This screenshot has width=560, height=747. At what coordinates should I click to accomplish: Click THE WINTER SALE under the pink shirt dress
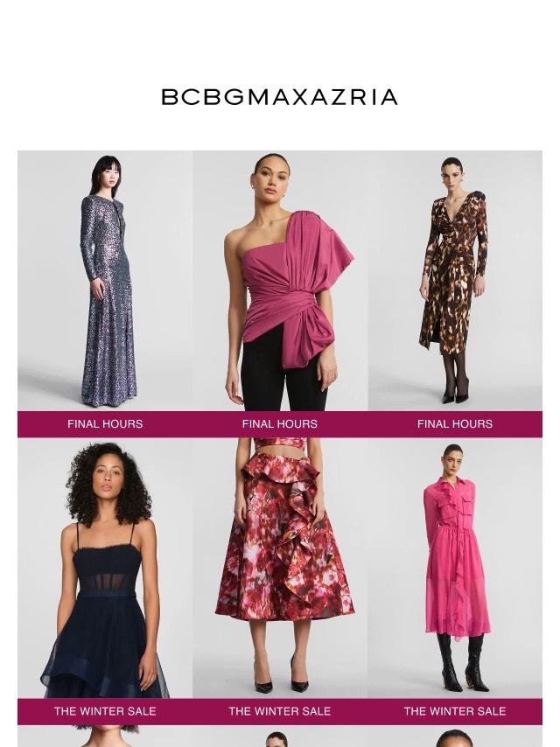(x=455, y=711)
